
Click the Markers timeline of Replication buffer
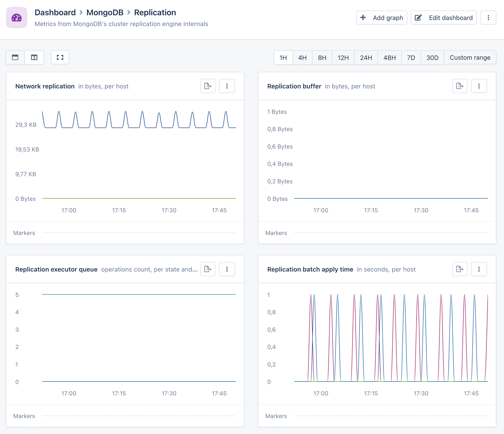tap(391, 233)
